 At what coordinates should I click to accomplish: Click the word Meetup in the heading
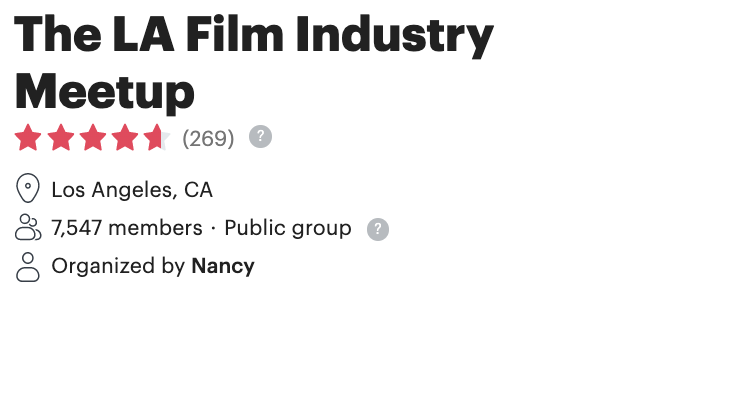(105, 92)
